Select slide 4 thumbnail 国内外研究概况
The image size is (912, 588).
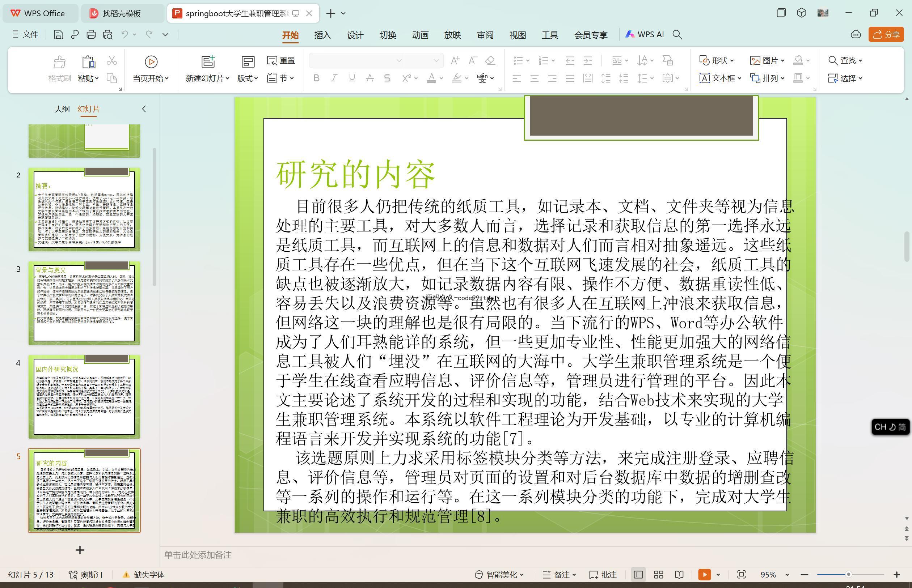click(x=84, y=397)
